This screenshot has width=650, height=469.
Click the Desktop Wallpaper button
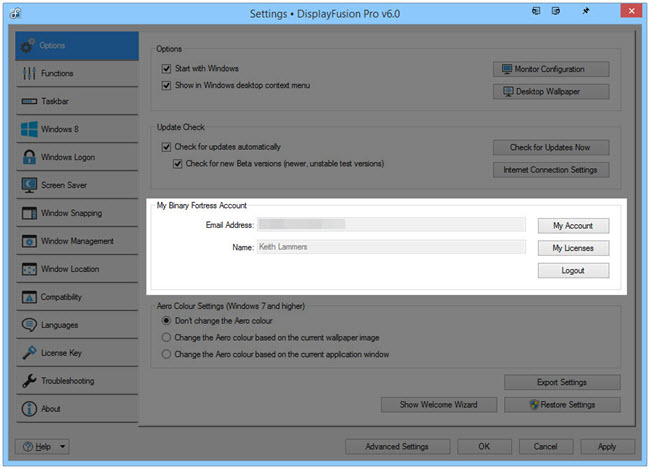(x=551, y=92)
